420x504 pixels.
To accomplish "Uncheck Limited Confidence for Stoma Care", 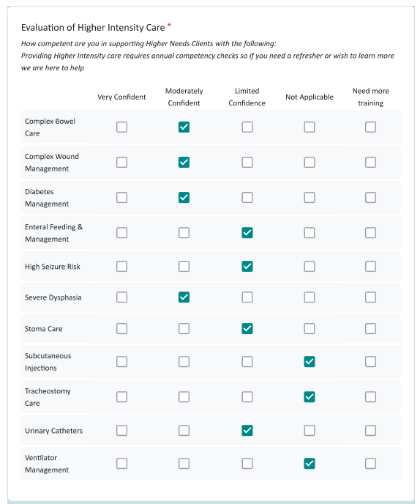I will click(x=247, y=328).
